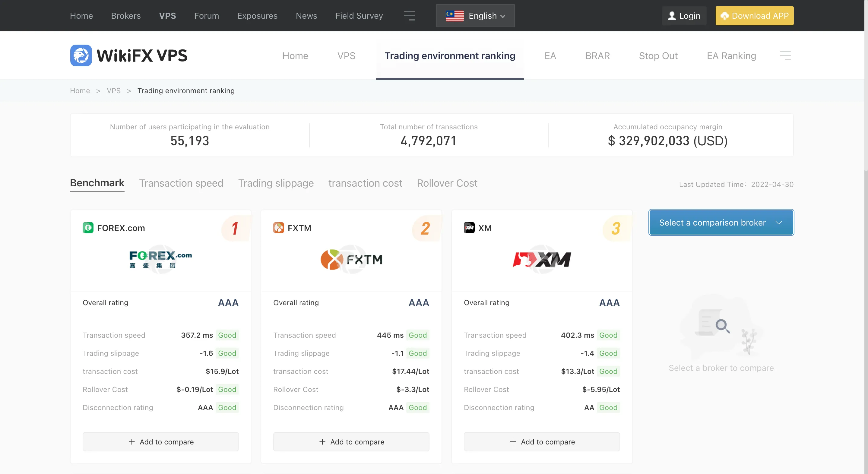Viewport: 868px width, 474px height.
Task: Click the XM small black broker icon
Action: tap(469, 228)
